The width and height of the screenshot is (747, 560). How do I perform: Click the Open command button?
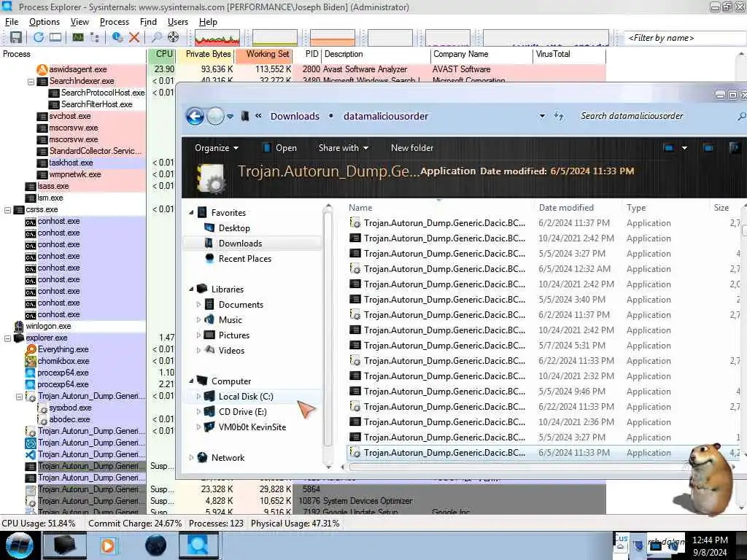(x=280, y=148)
